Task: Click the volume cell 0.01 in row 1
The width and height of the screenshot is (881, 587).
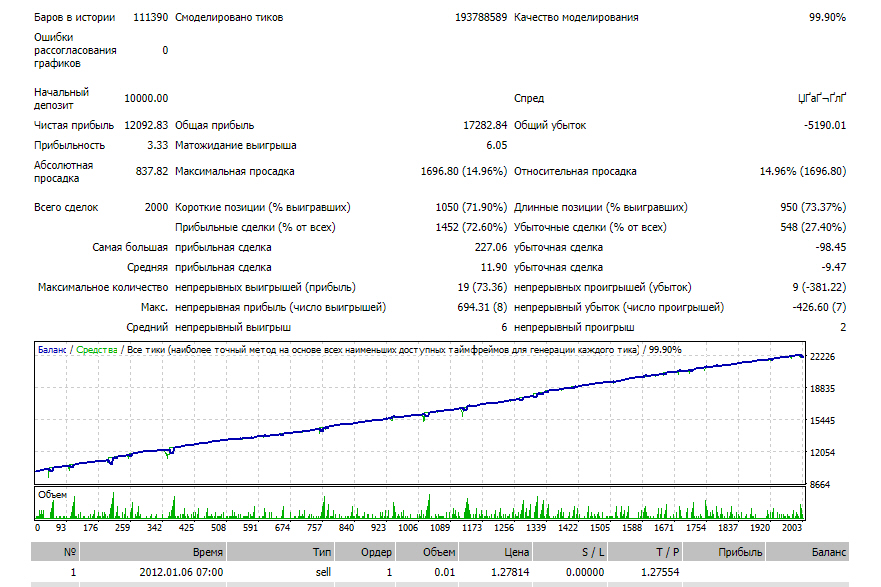Action: click(x=445, y=572)
